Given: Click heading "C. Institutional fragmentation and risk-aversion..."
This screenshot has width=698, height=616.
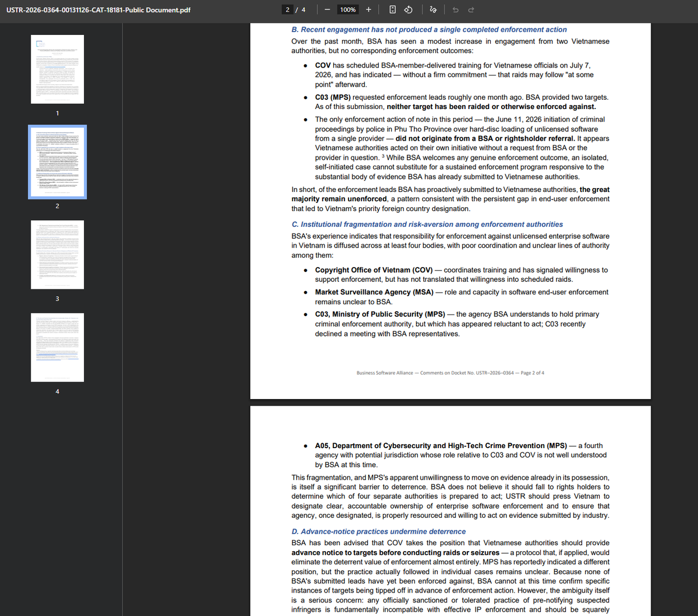Looking at the screenshot, I should pos(427,224).
